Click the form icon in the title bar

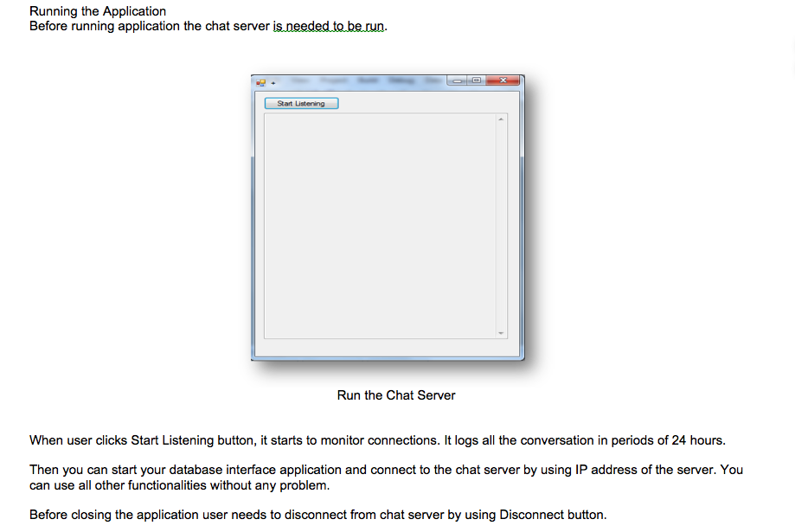(260, 82)
